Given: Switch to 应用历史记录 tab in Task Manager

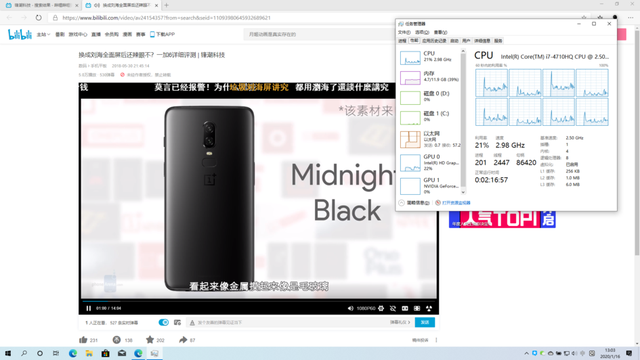Looking at the screenshot, I should point(434,41).
